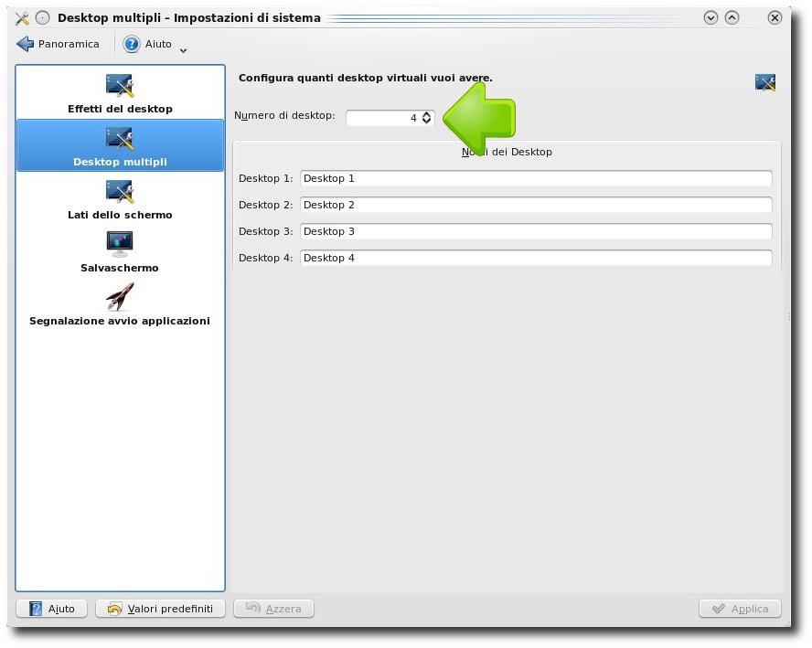Select the Effetti del desktop label
812x648 pixels.
tap(120, 109)
